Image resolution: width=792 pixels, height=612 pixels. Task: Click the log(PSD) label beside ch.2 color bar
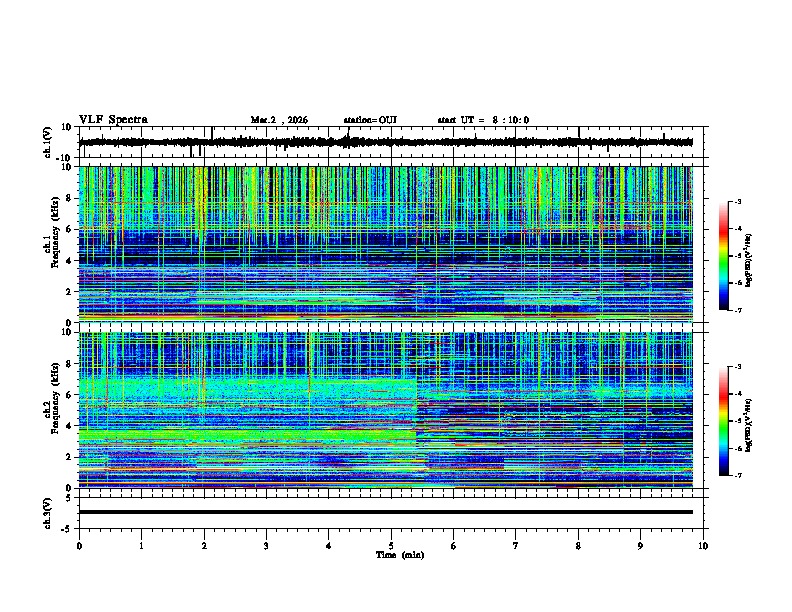tap(749, 425)
